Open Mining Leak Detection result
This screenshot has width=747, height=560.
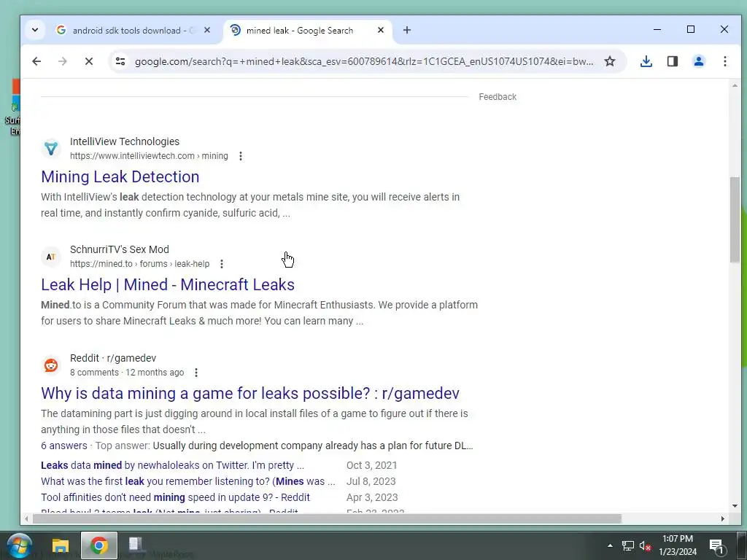[120, 176]
